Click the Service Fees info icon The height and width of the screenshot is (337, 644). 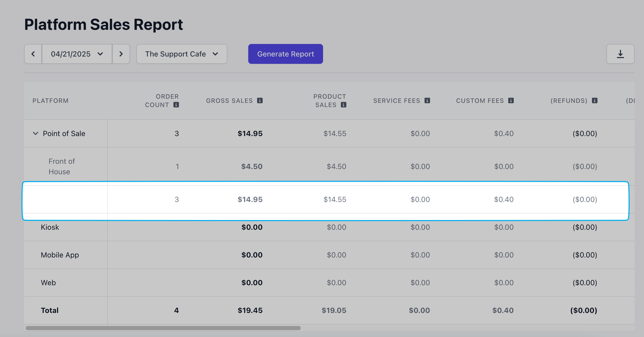tap(427, 100)
